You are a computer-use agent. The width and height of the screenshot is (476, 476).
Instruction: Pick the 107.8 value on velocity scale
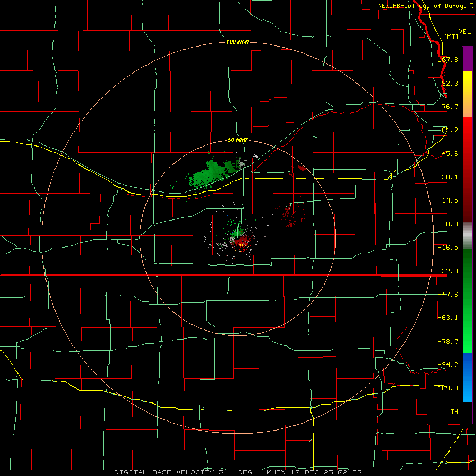pos(448,59)
